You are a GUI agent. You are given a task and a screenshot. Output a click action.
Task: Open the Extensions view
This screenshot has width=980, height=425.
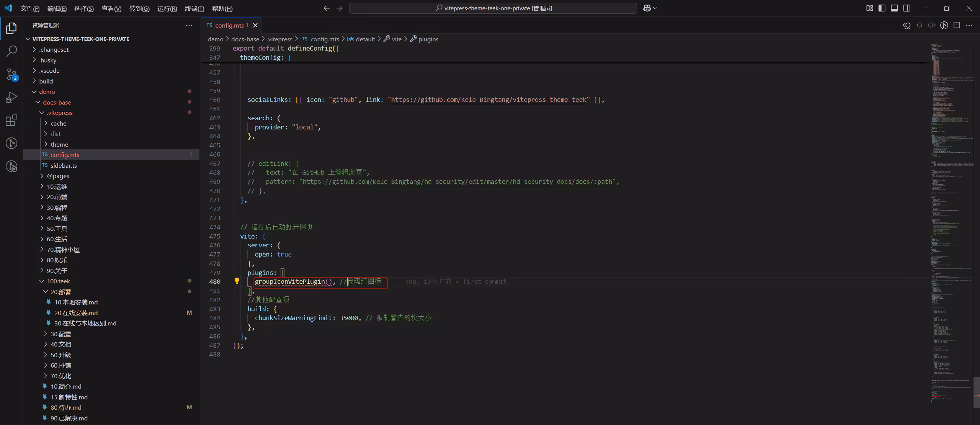(11, 120)
